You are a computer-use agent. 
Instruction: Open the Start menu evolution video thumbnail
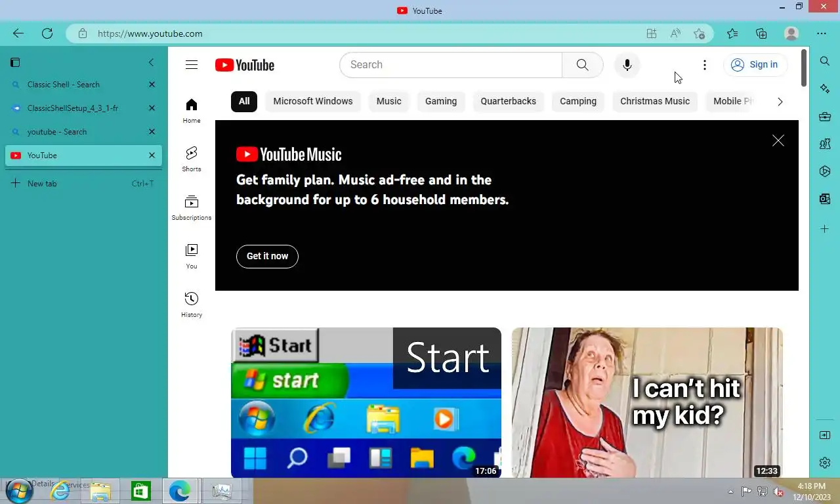pyautogui.click(x=366, y=403)
